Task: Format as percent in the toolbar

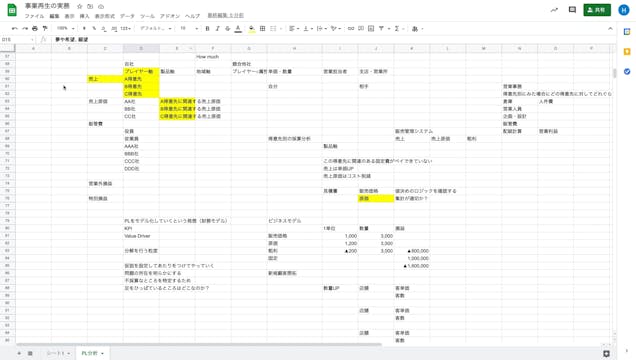Action: pos(94,28)
